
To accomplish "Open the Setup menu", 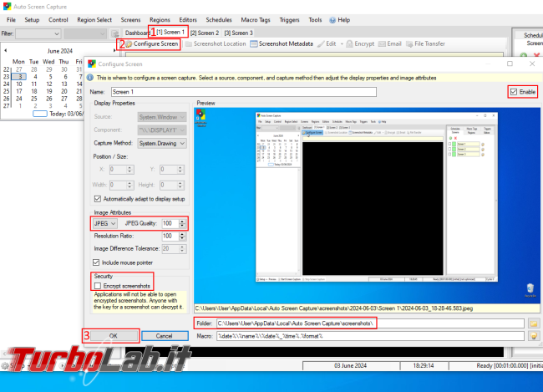I will (32, 20).
